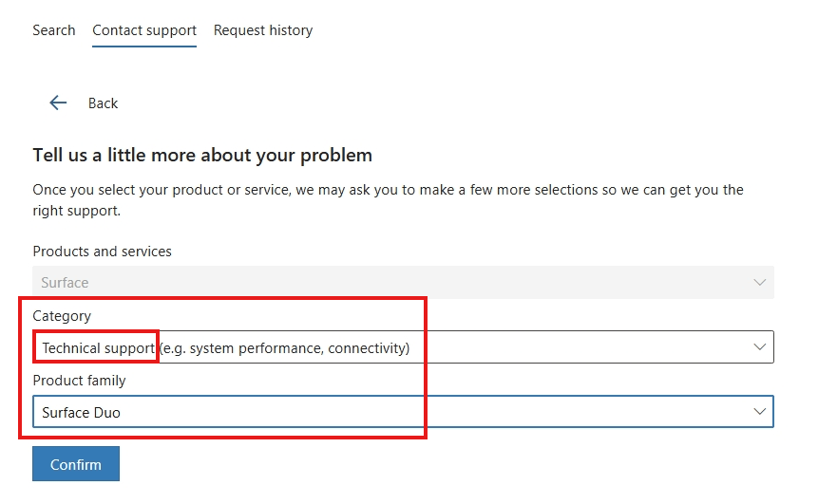The width and height of the screenshot is (818, 504).
Task: Click the 'Once you select your product' description
Action: [388, 200]
